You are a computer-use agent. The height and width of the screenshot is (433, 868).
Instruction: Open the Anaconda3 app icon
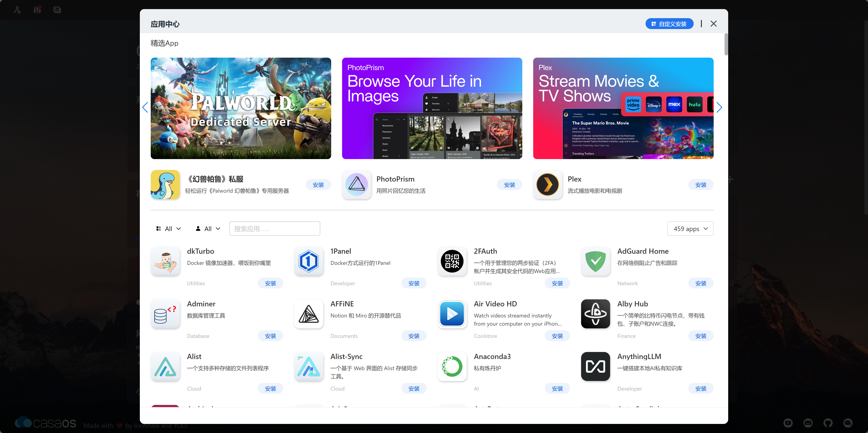pos(452,366)
